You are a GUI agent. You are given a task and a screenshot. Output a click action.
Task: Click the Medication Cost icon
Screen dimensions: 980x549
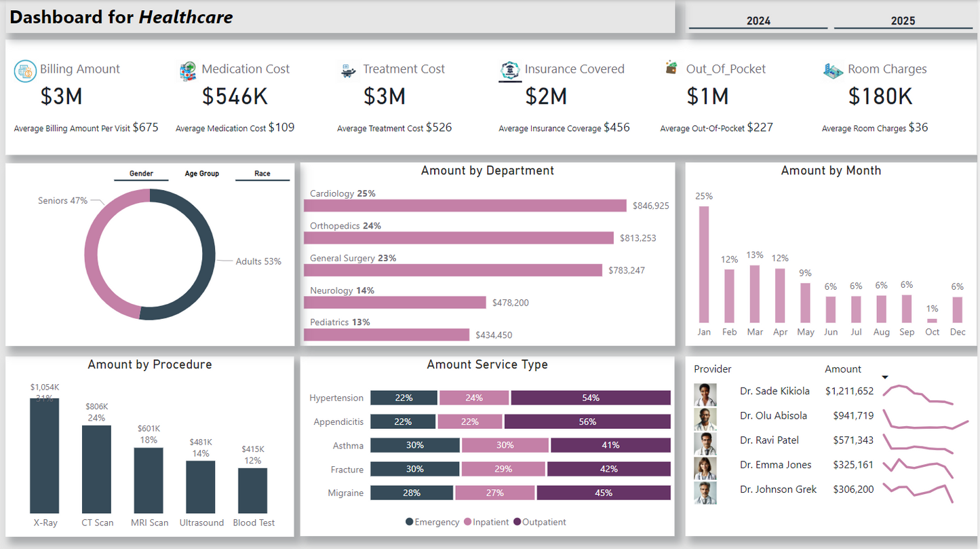tap(188, 71)
